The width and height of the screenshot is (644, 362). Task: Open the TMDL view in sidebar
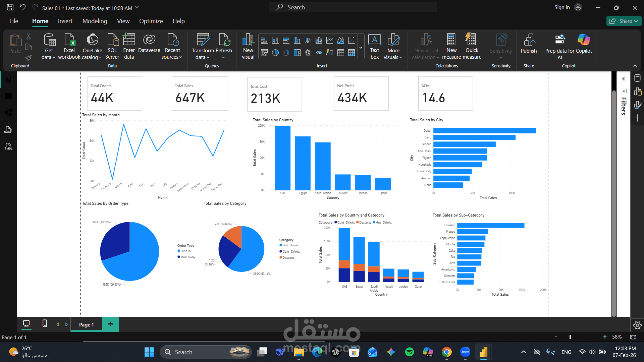click(8, 146)
